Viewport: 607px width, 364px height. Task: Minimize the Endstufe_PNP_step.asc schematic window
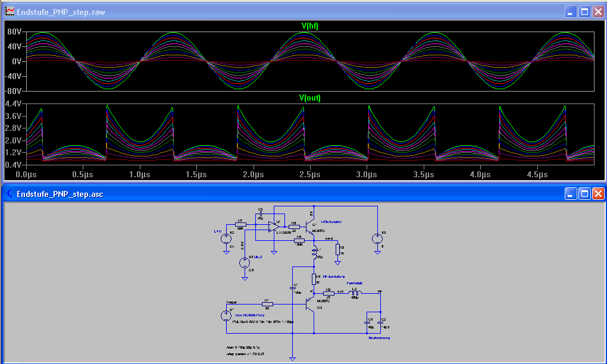coord(570,193)
